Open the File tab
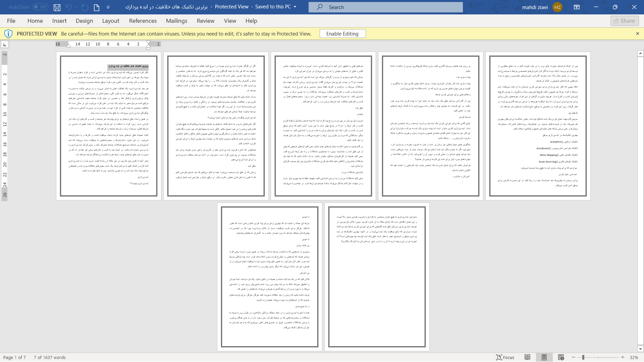 pos(11,21)
